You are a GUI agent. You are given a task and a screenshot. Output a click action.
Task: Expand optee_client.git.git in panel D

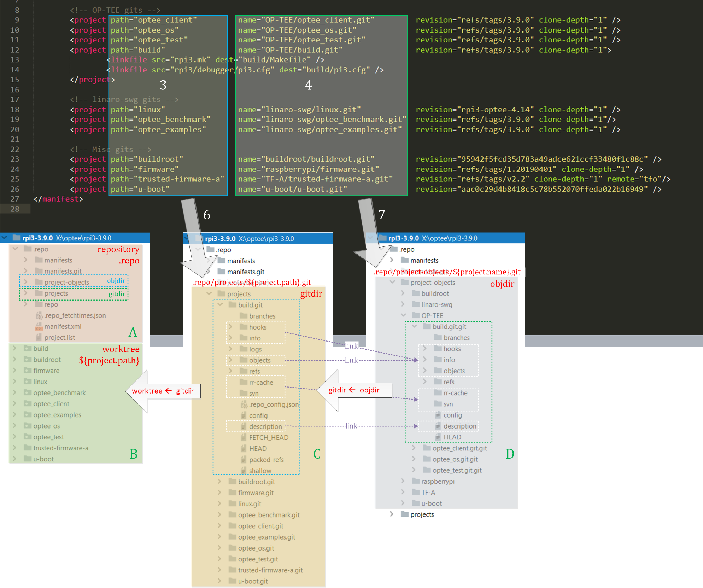coord(414,448)
